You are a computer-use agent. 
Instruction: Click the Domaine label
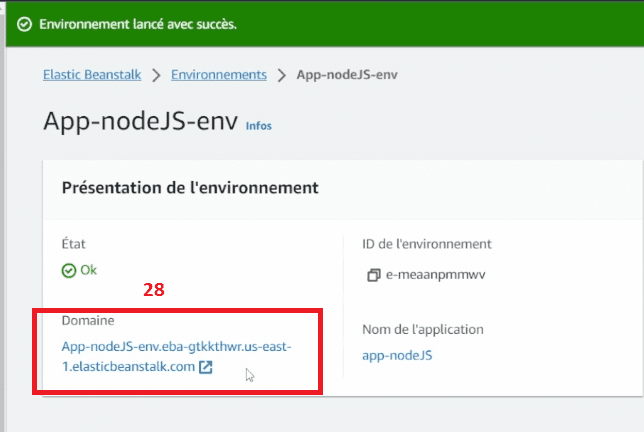coord(88,320)
